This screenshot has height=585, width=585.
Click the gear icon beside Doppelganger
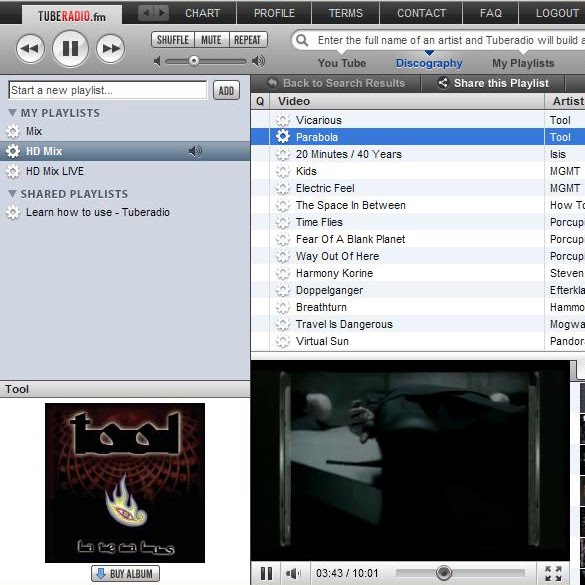pyautogui.click(x=282, y=290)
